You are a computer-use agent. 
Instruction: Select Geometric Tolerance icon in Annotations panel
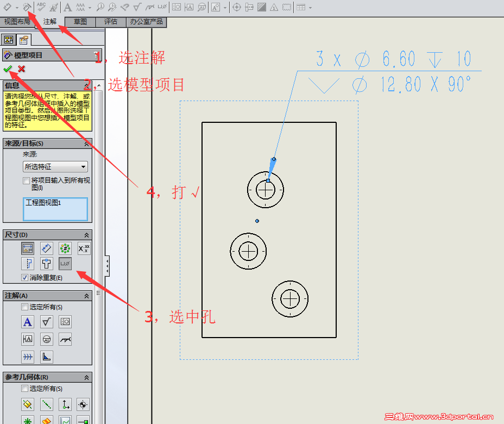pos(65,322)
